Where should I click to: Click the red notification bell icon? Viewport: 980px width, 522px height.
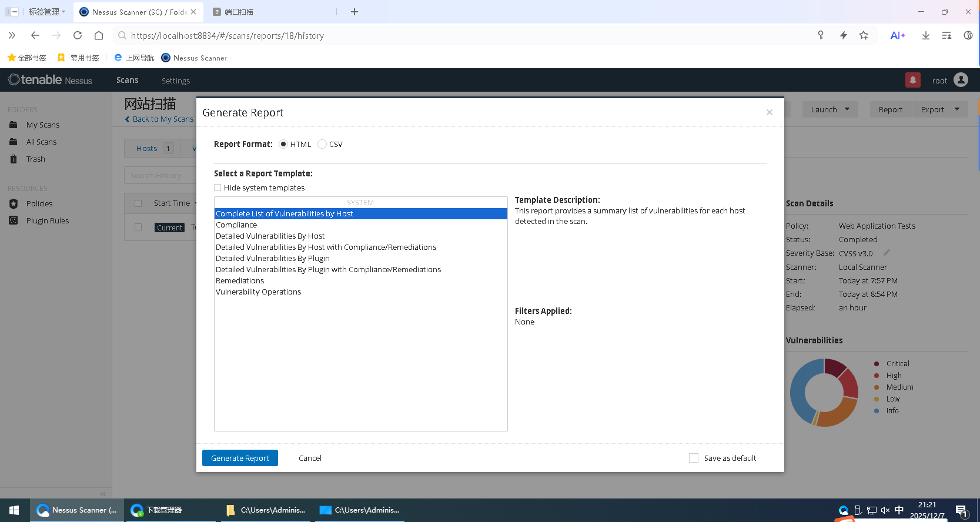pyautogui.click(x=912, y=80)
